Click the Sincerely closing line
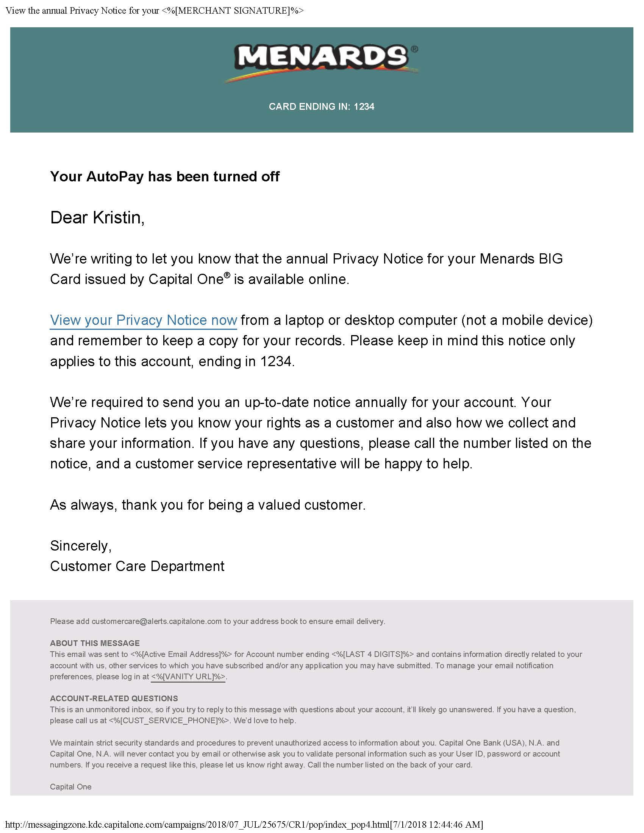The image size is (644, 833). pos(80,546)
